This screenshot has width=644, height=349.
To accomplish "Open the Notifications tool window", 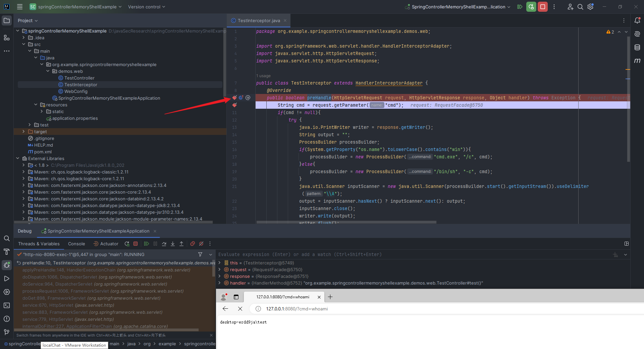I will pyautogui.click(x=637, y=20).
